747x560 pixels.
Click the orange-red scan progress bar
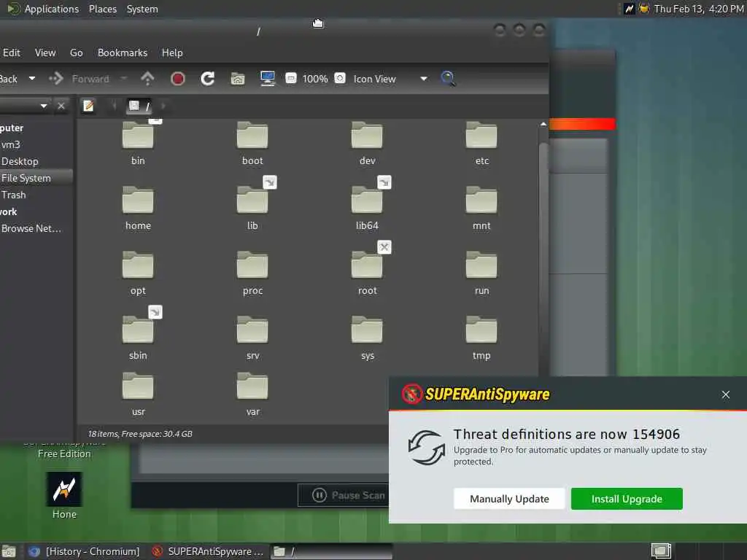(x=582, y=124)
